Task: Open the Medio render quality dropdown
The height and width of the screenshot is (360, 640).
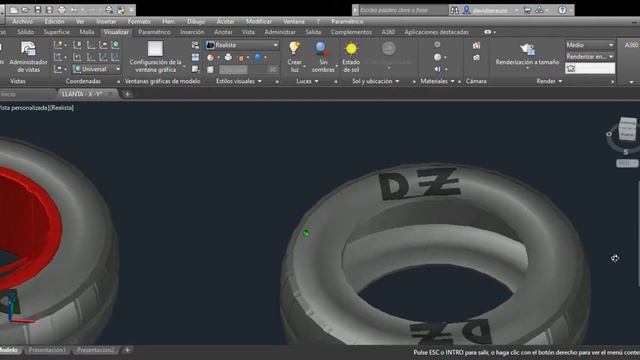Action: click(590, 45)
